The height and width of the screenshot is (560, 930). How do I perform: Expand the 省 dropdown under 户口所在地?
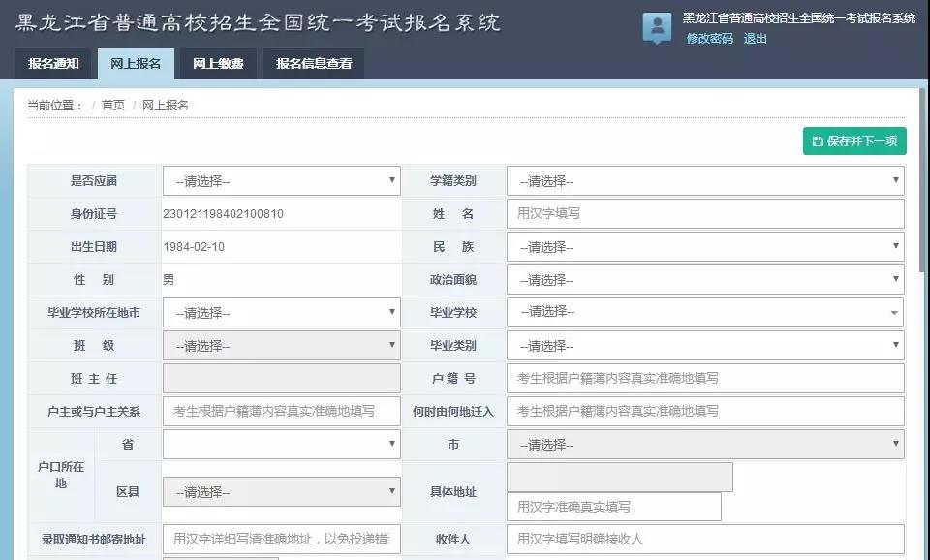(x=281, y=444)
